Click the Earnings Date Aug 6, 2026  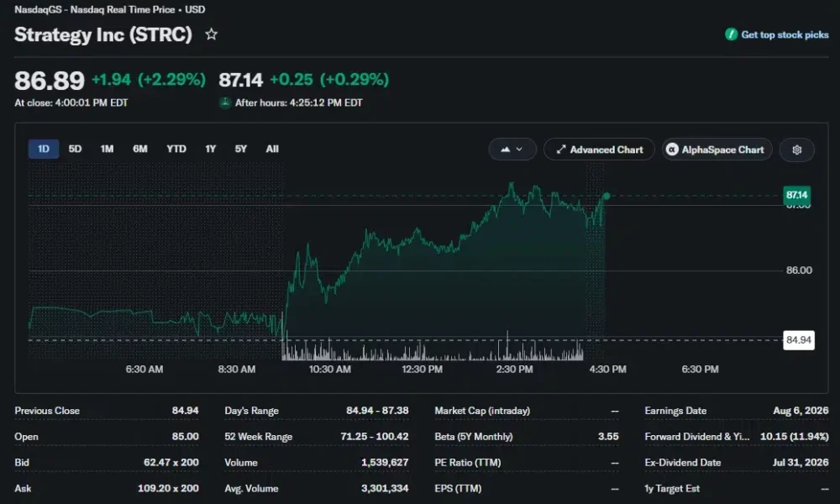pyautogui.click(x=801, y=411)
